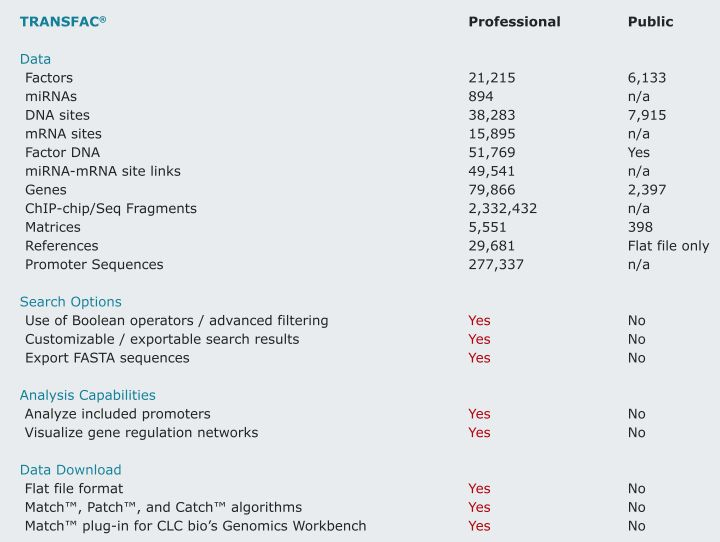
Task: Select the Public column header
Action: coord(650,21)
